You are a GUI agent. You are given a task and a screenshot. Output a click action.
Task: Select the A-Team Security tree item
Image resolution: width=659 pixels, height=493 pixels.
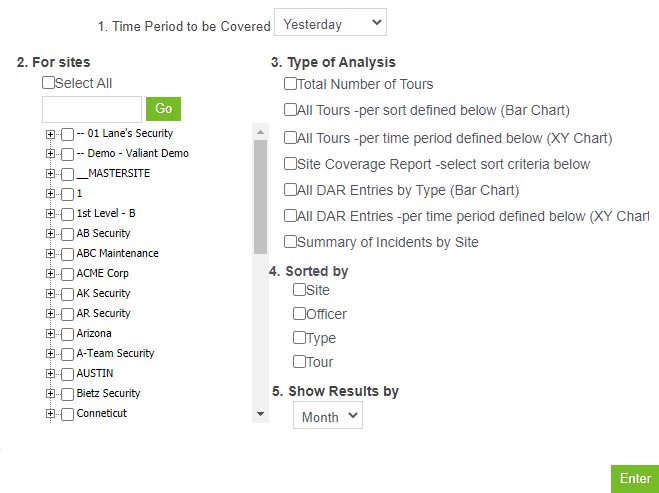(115, 353)
